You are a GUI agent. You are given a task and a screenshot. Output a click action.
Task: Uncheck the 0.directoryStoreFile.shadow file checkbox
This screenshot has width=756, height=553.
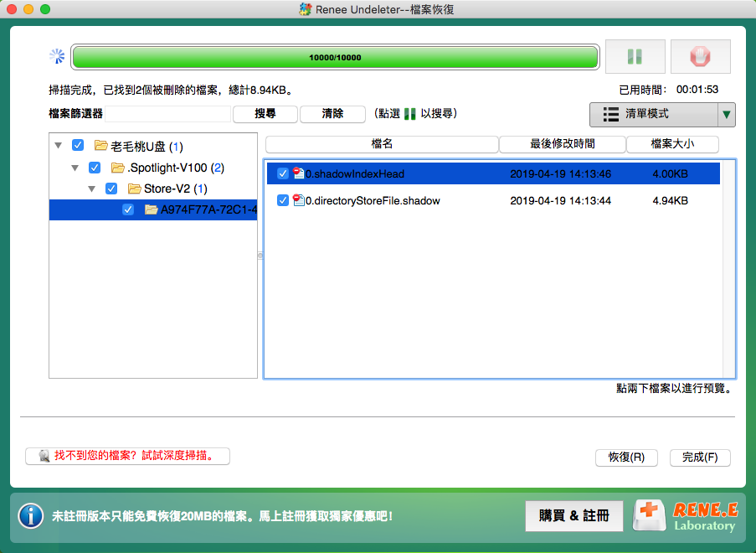(283, 200)
